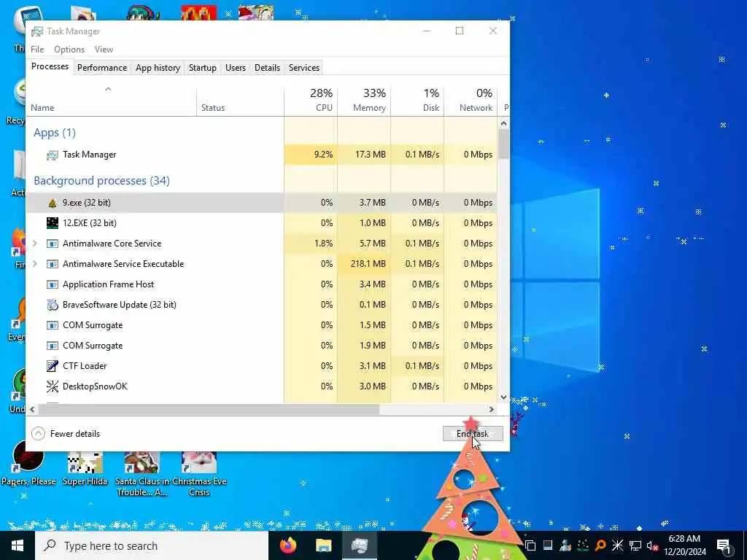Click the Background processes (34) heading

coord(101,181)
